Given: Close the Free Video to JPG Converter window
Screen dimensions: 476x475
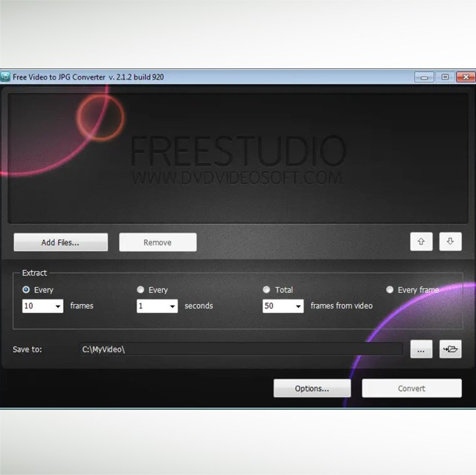Looking at the screenshot, I should point(466,77).
